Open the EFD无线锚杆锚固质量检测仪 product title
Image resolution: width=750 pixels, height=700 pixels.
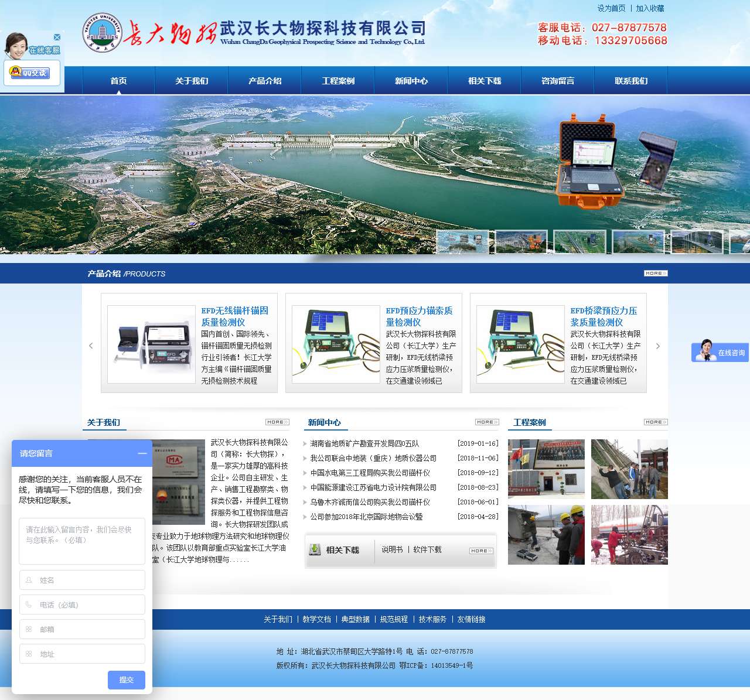(235, 316)
